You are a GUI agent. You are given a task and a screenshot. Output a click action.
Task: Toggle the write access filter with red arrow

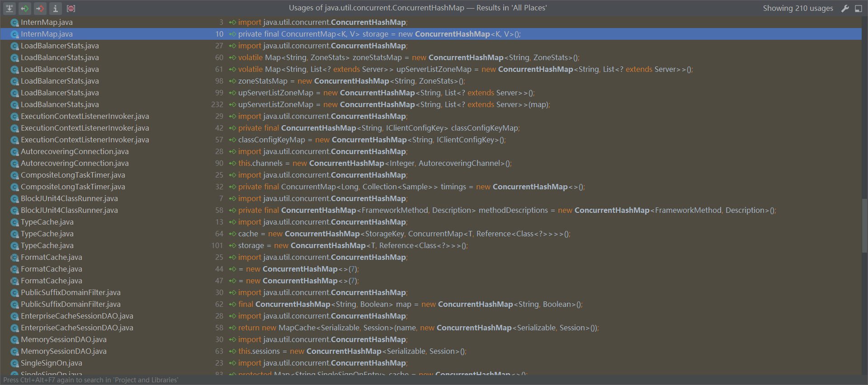40,8
